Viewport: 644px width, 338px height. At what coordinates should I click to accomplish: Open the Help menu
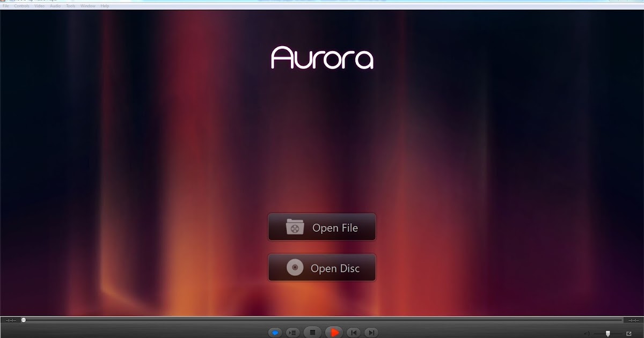pyautogui.click(x=105, y=6)
